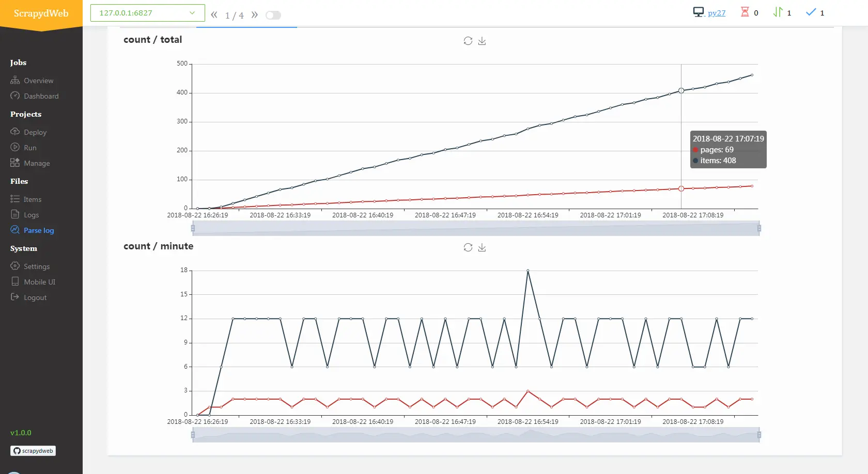Click right zoom handle of count / total chart
The width and height of the screenshot is (868, 474).
(759, 228)
